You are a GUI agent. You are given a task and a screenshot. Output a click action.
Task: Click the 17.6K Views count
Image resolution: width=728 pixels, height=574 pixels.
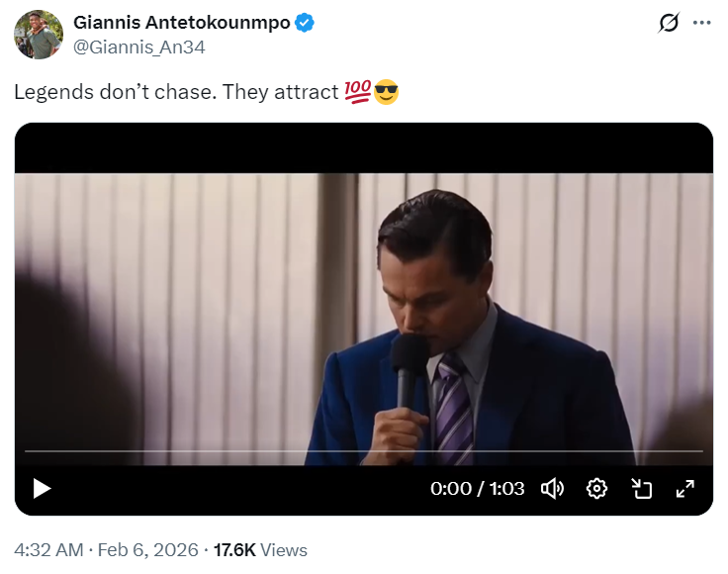click(260, 550)
